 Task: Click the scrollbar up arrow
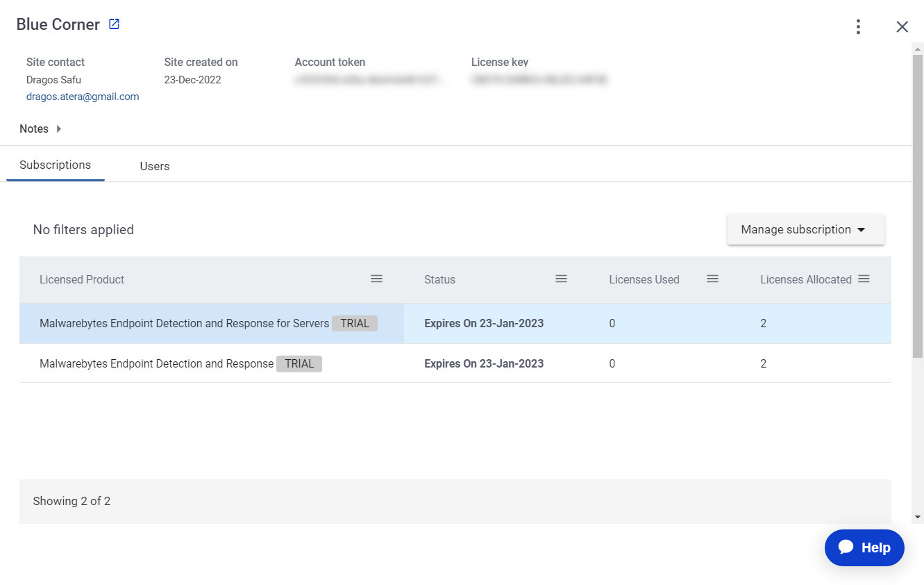coord(918,49)
